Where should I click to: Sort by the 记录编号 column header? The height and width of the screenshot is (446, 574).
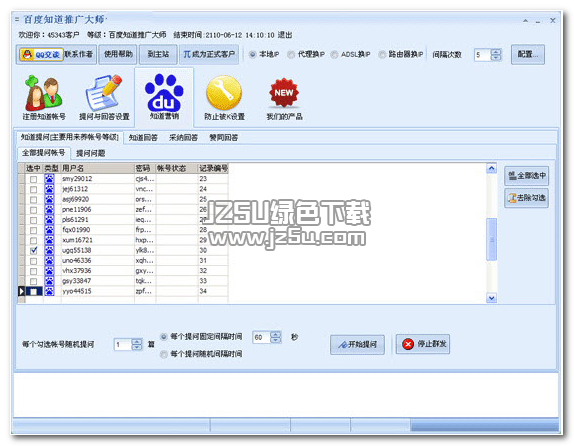click(x=213, y=168)
